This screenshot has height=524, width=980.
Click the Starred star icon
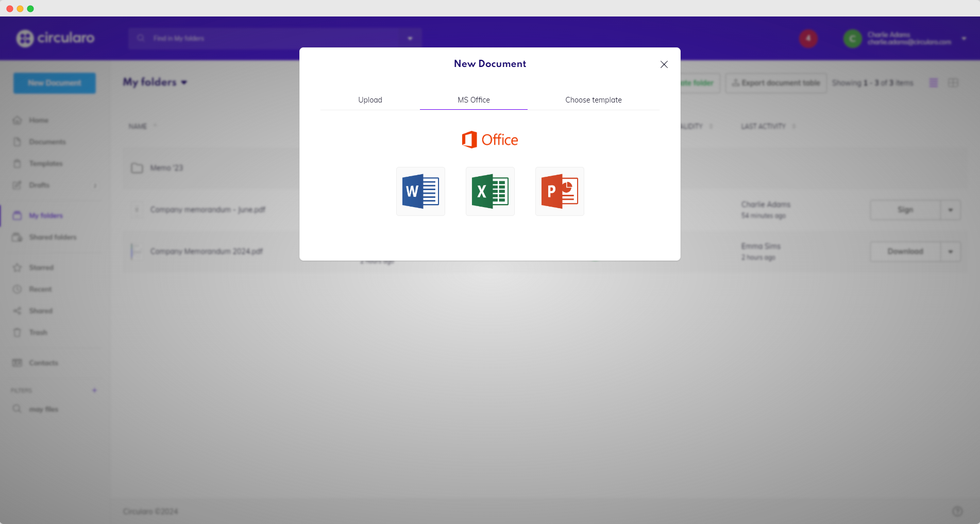[x=17, y=267]
